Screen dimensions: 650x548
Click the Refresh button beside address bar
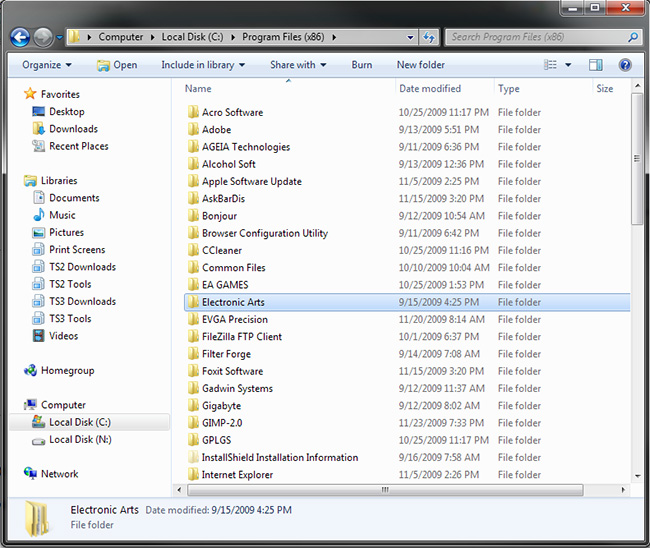pos(429,37)
